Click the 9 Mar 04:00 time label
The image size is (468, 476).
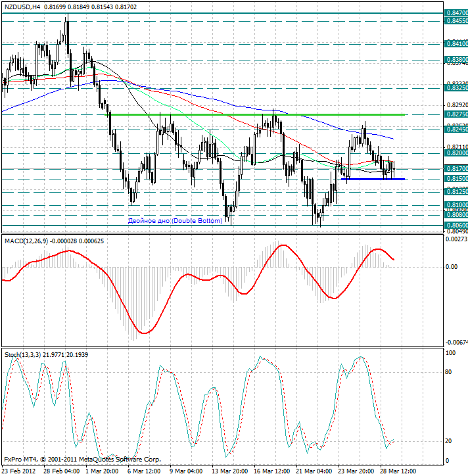187,471
